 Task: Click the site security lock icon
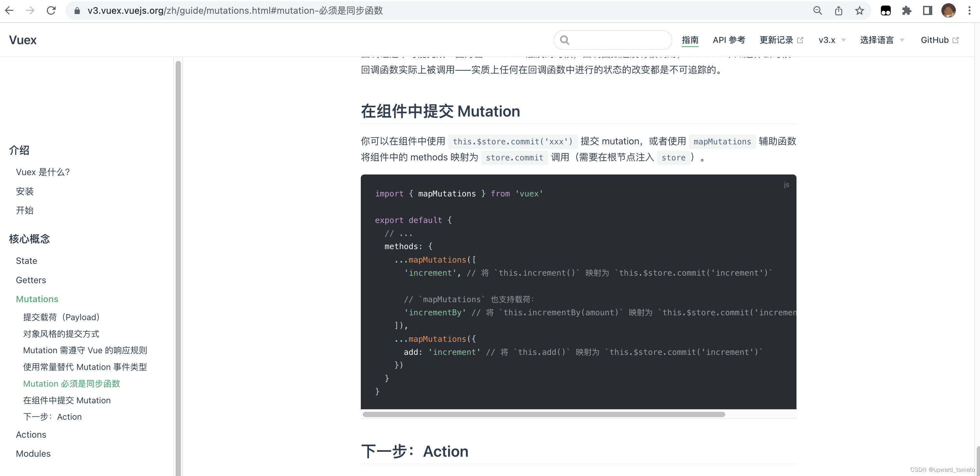(x=77, y=10)
